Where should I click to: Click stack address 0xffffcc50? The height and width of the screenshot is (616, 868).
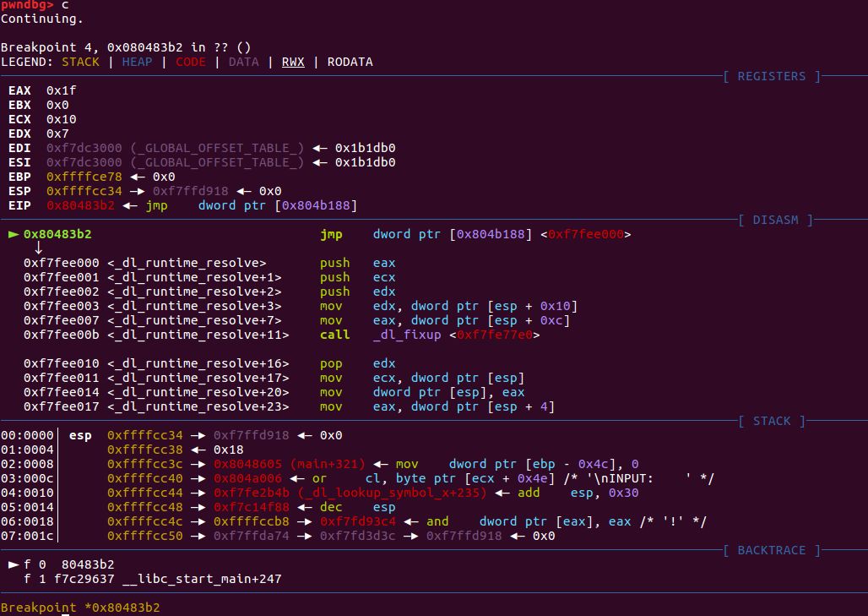coord(144,537)
